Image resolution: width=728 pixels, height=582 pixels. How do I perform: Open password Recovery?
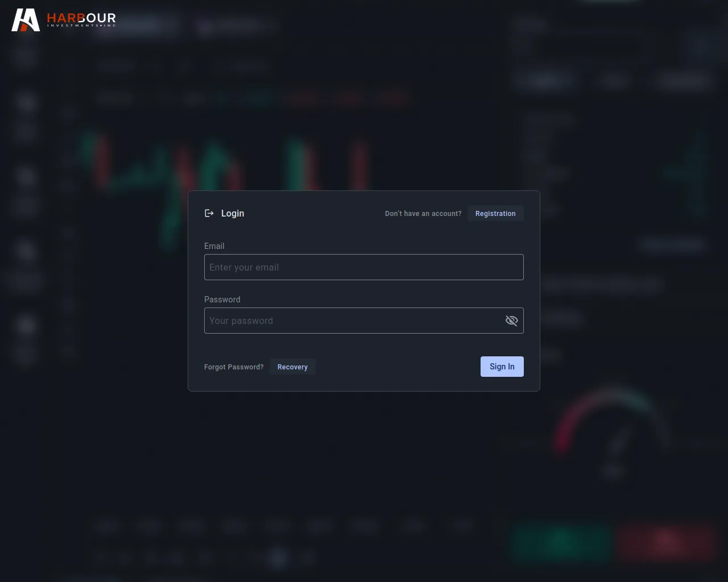[292, 367]
